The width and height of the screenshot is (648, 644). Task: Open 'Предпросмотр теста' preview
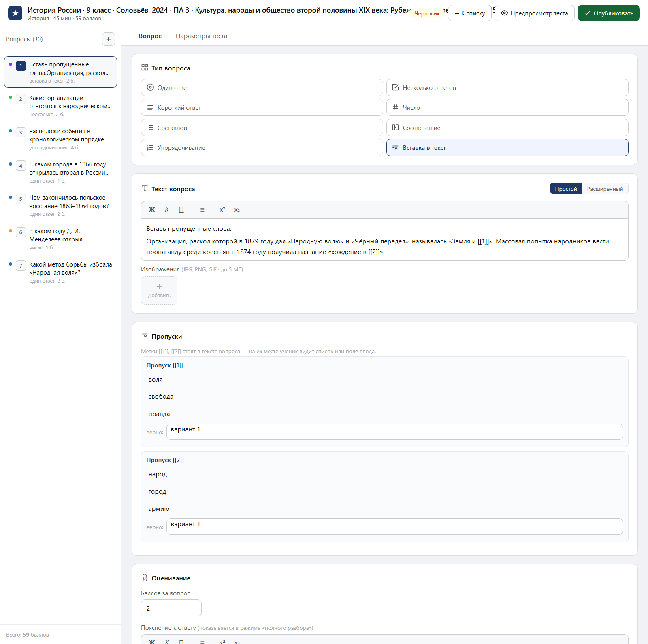534,13
